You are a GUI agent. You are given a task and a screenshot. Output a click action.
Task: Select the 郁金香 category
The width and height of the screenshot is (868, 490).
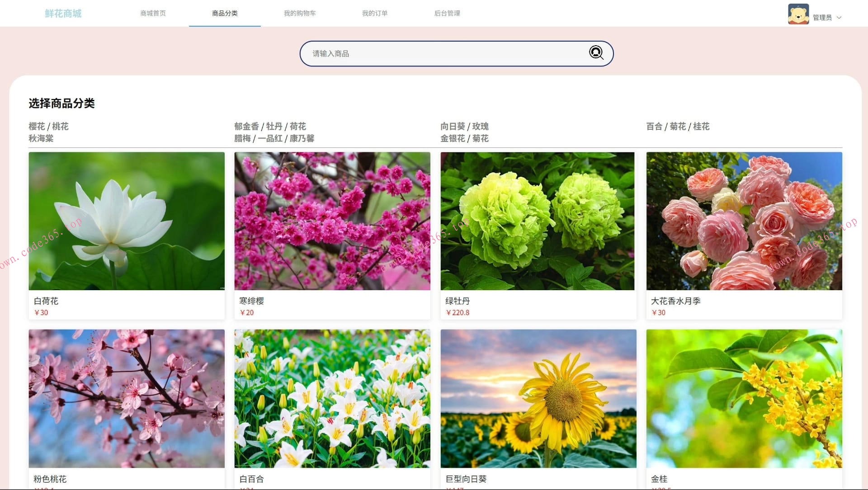point(246,127)
